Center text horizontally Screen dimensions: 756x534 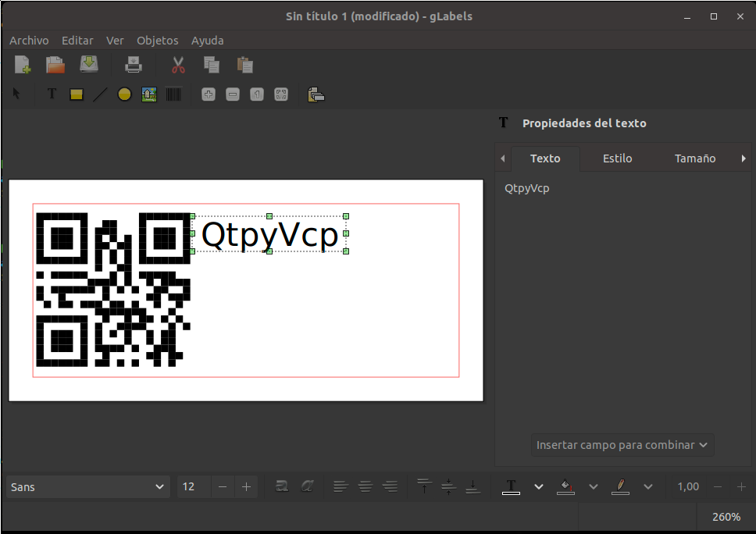click(x=366, y=487)
